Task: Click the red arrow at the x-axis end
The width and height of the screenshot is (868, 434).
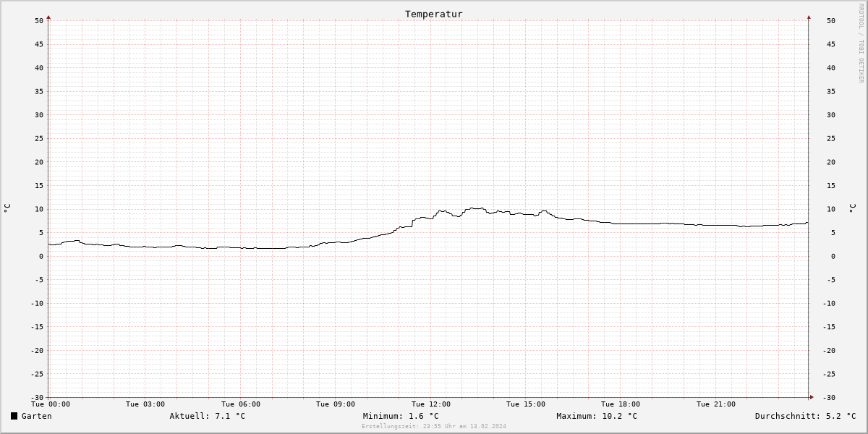Action: coord(812,397)
